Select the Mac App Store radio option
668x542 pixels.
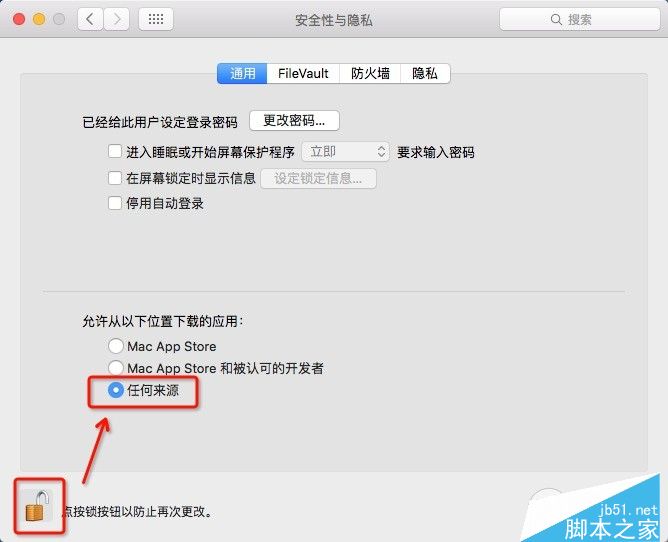point(116,346)
